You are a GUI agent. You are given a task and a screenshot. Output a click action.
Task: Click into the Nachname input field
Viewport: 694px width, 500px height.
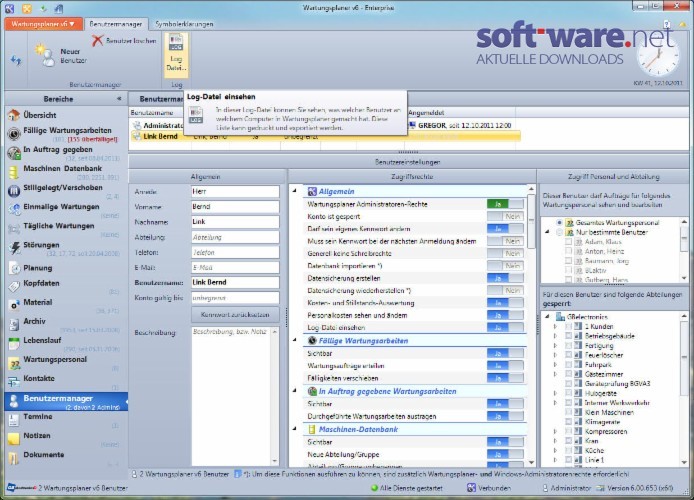pos(235,222)
